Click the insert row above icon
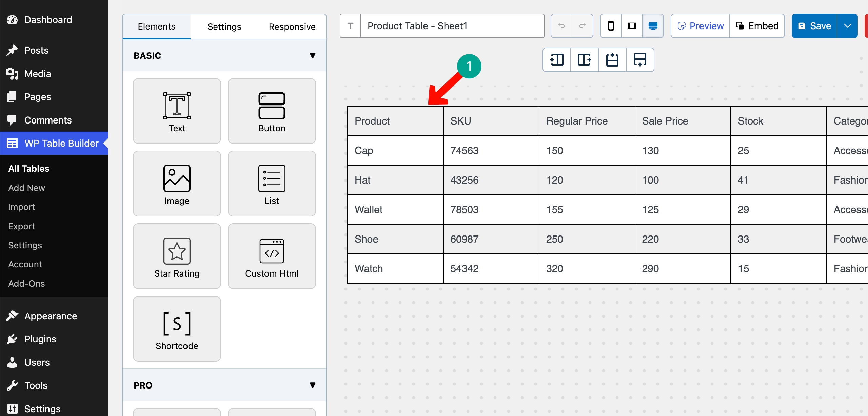 [x=612, y=60]
